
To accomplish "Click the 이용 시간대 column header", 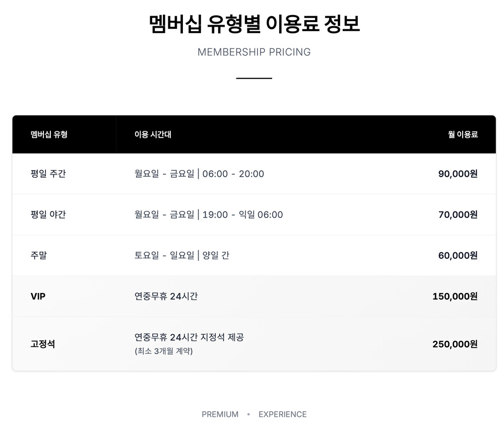I will (153, 134).
